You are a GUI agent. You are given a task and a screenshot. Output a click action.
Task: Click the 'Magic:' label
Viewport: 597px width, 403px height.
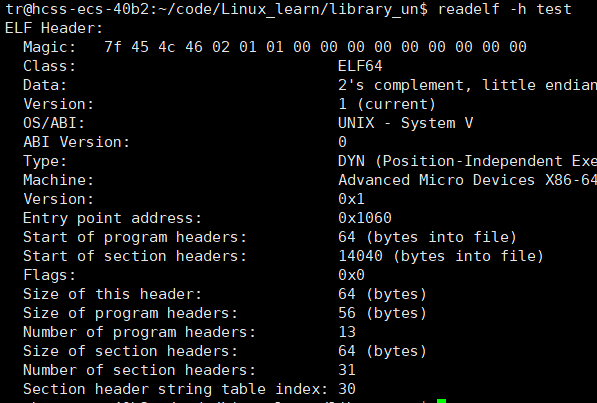(x=49, y=47)
